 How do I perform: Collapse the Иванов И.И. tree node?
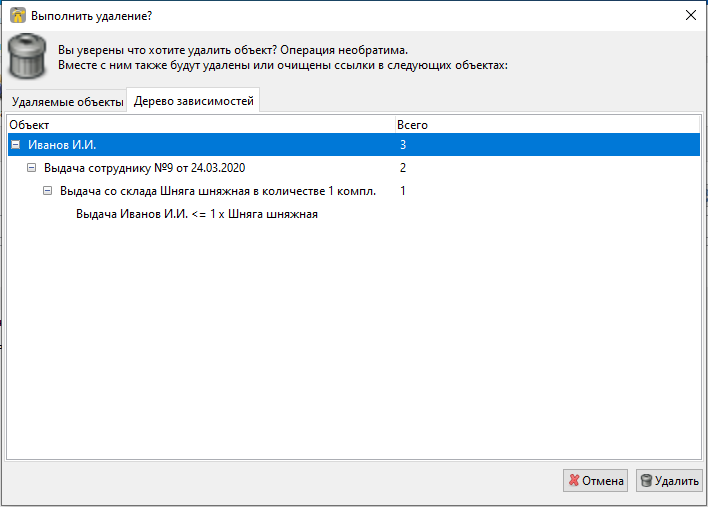(x=16, y=145)
